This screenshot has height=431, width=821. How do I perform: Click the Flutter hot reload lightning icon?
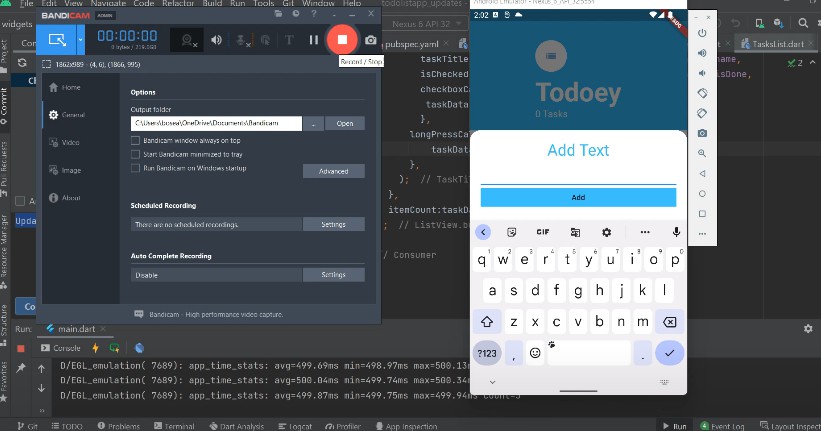click(x=95, y=348)
